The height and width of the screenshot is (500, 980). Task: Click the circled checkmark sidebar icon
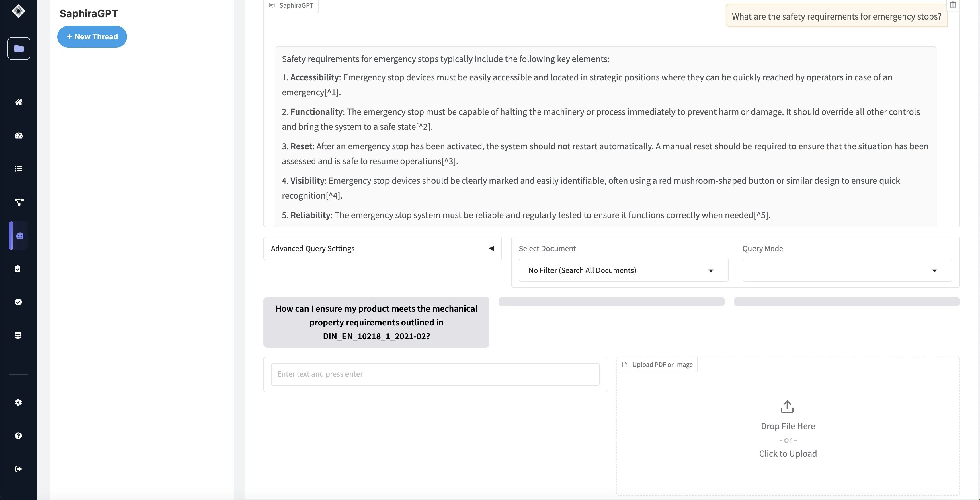pyautogui.click(x=18, y=302)
